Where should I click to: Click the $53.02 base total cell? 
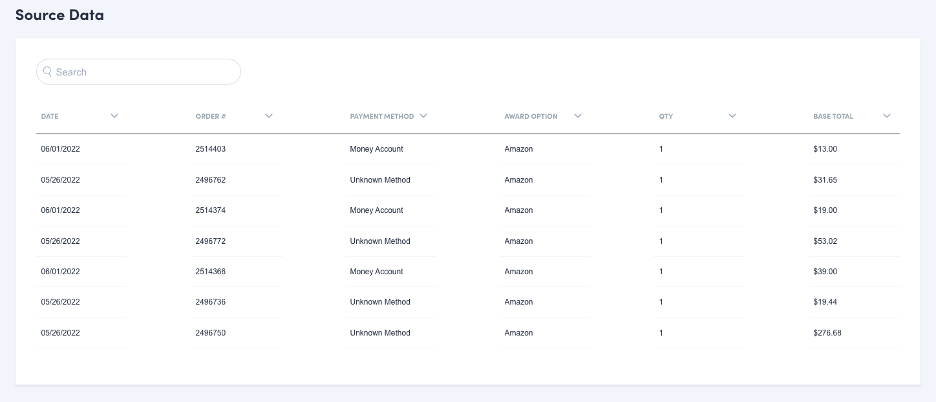coord(826,241)
